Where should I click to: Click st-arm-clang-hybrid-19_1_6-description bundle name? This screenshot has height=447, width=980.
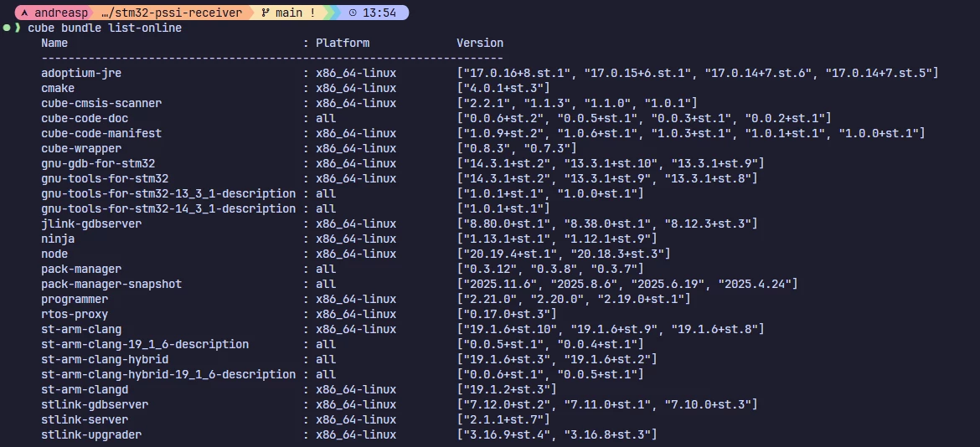tap(168, 374)
